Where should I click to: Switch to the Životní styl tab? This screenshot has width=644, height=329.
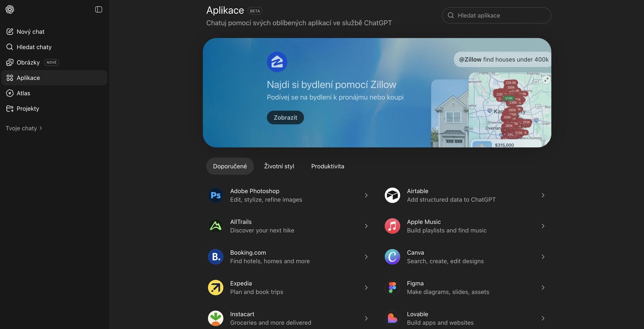click(x=279, y=166)
